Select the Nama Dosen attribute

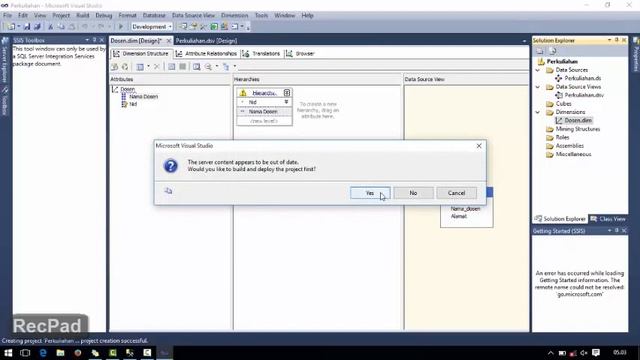pos(143,97)
